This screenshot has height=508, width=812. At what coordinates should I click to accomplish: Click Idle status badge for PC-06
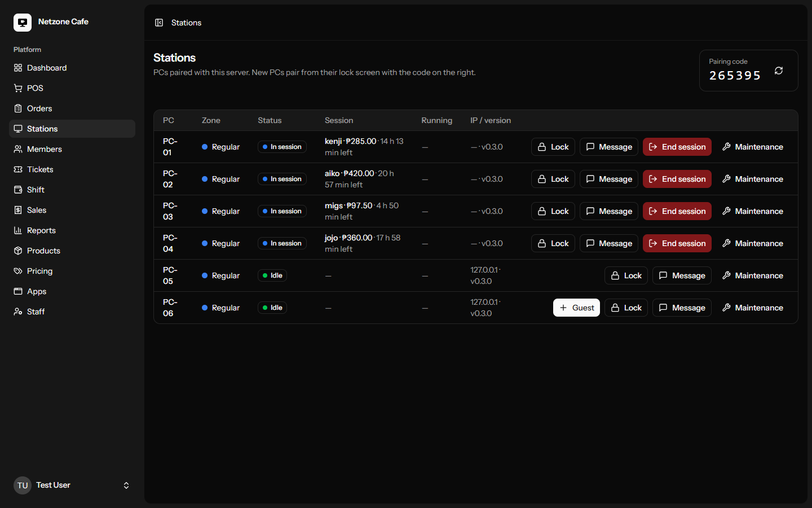coord(272,308)
